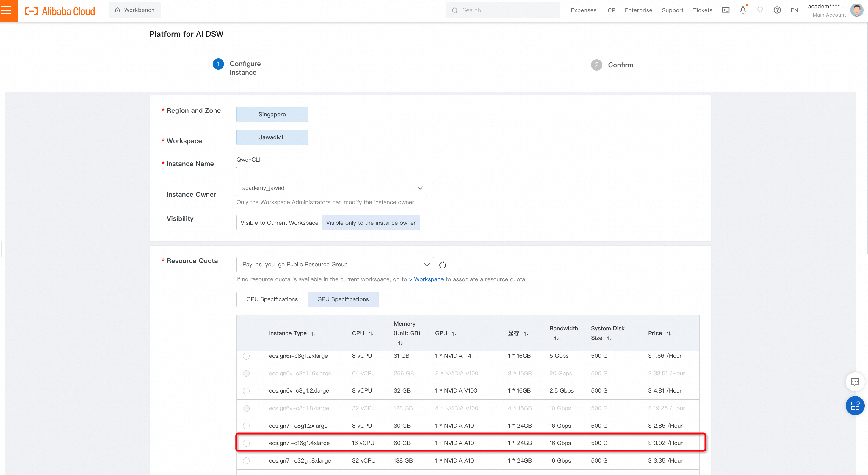Click the Alibaba Cloud logo
Screen dimensions: 868x475
pyautogui.click(x=60, y=11)
